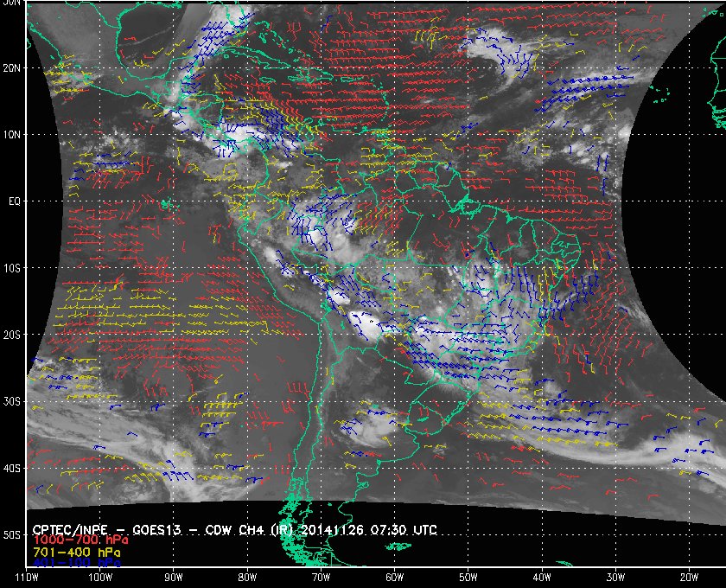This screenshot has height=588, width=726.
Task: Click the 50W longitude label
Action: click(468, 578)
